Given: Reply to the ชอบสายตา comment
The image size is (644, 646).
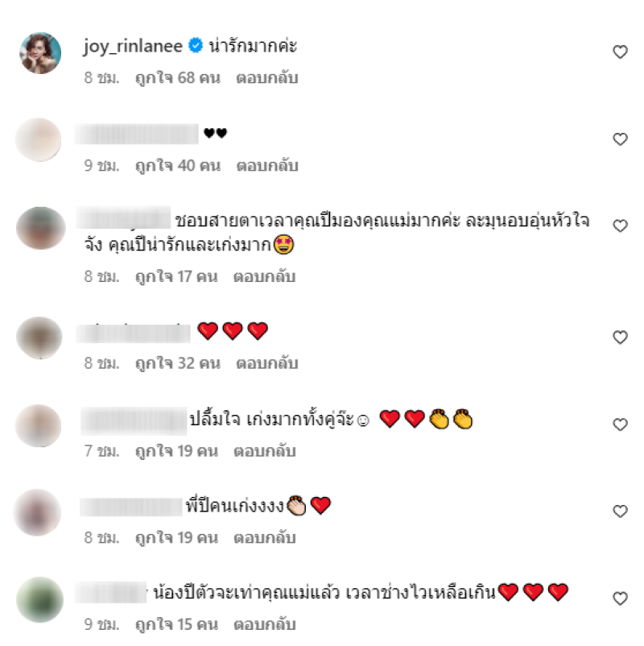Looking at the screenshot, I should coord(264,276).
